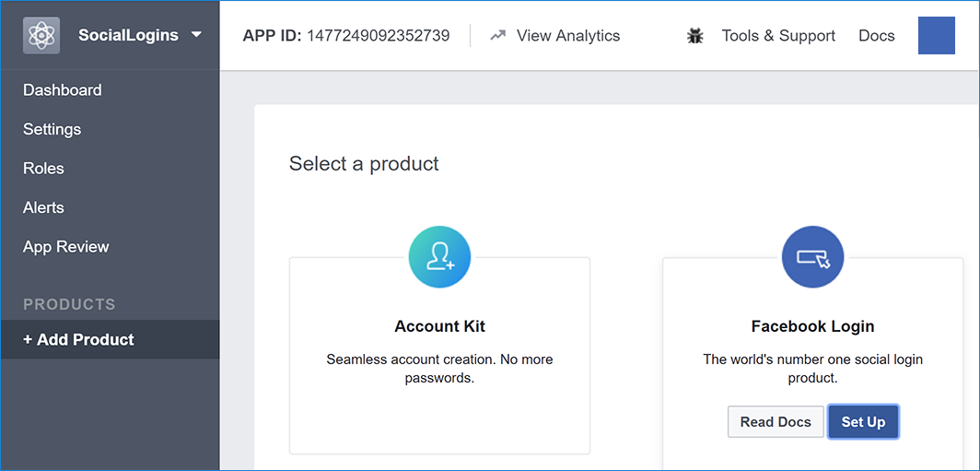980x471 pixels.
Task: Open the View Analytics link
Action: [x=567, y=36]
